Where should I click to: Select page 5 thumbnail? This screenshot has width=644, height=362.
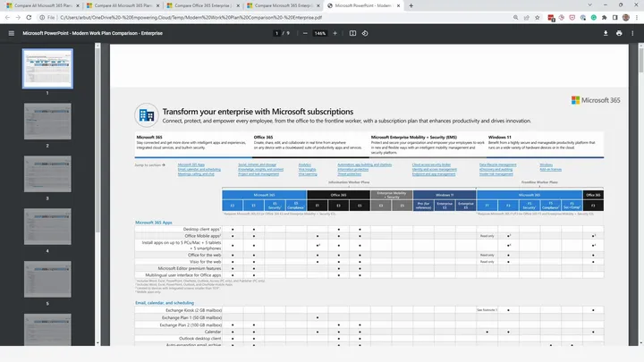pyautogui.click(x=47, y=279)
